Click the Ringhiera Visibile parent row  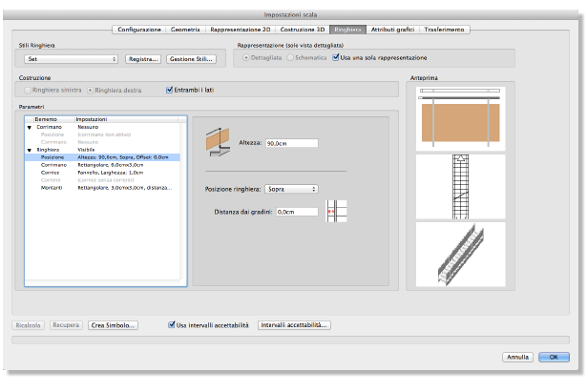[x=102, y=150]
